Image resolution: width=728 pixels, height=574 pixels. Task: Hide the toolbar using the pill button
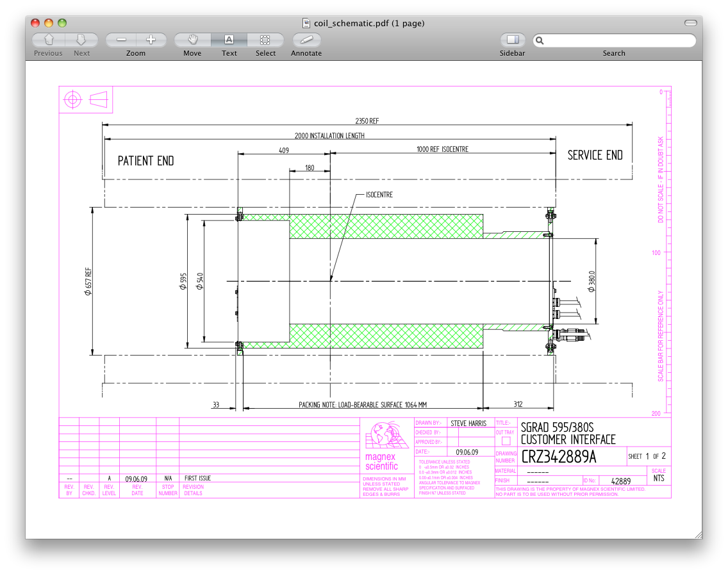[690, 23]
